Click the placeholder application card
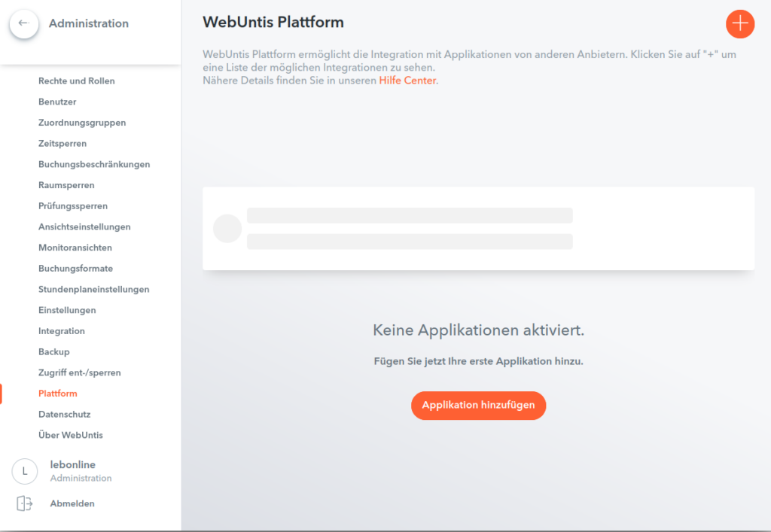The width and height of the screenshot is (771, 532). pos(478,228)
